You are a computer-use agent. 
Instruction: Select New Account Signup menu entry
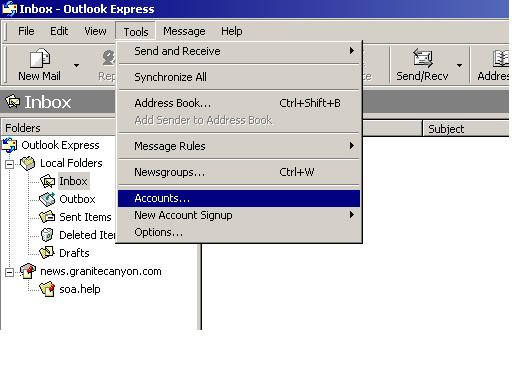click(239, 215)
